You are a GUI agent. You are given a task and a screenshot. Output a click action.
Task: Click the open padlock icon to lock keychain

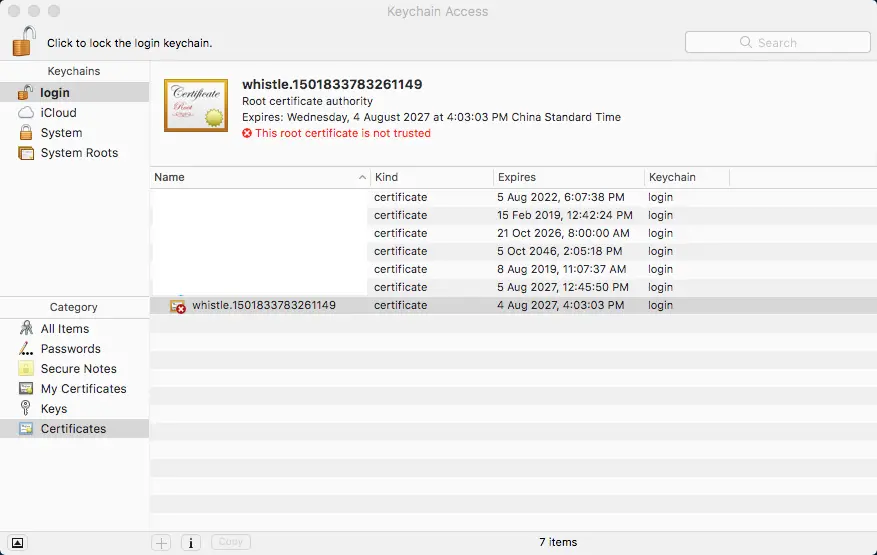[x=24, y=41]
